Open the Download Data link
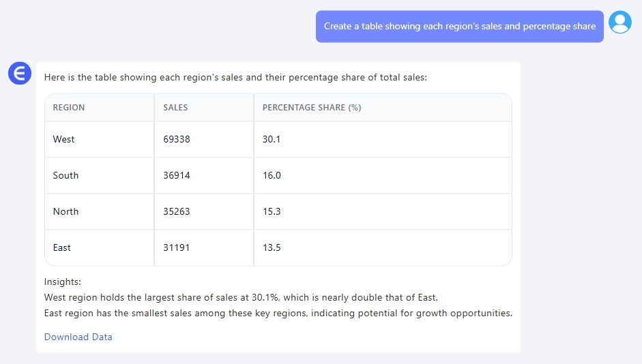This screenshot has height=364, width=642. [78, 337]
